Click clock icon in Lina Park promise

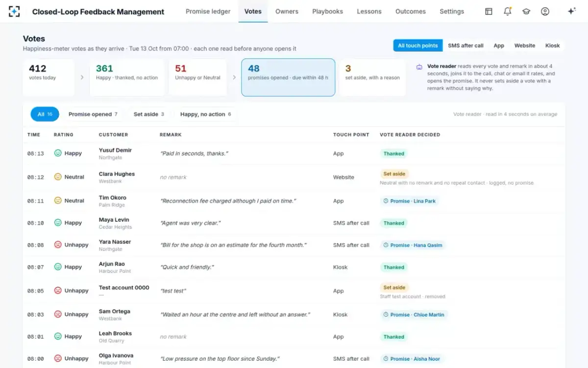pyautogui.click(x=386, y=201)
